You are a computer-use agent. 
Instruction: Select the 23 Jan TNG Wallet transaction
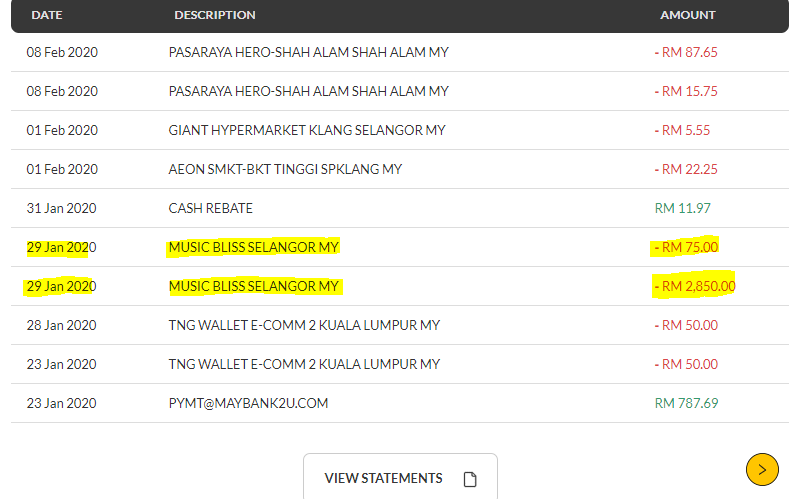click(x=304, y=364)
